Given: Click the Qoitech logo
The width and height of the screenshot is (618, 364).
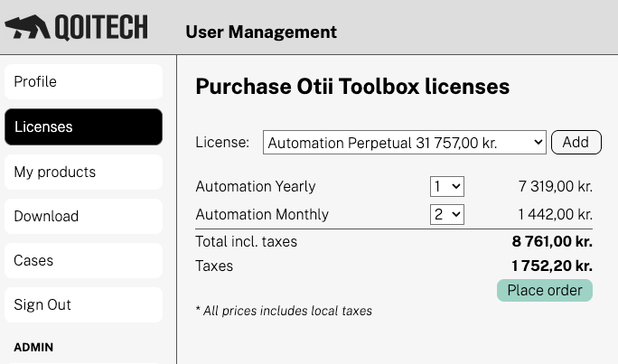Looking at the screenshot, I should [x=76, y=28].
